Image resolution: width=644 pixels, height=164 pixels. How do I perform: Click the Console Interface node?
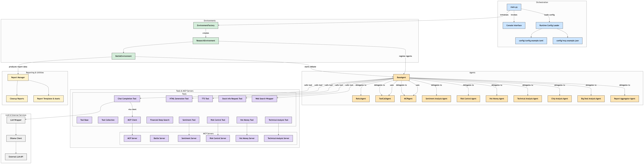coord(514,25)
